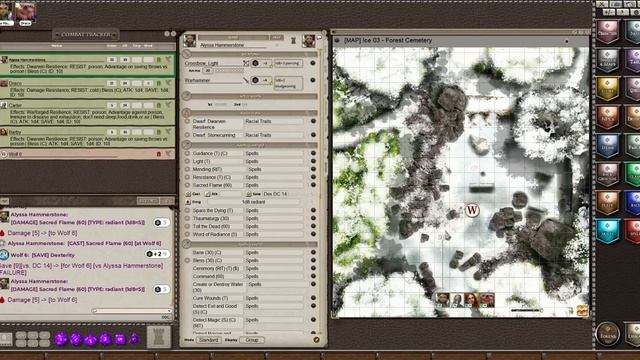Expand details dot for Warhammer
This screenshot has height=360, width=640.
[313, 80]
